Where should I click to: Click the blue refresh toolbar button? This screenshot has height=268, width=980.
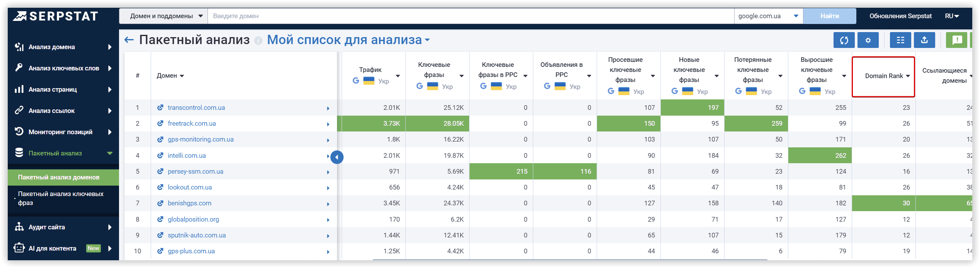[x=844, y=40]
